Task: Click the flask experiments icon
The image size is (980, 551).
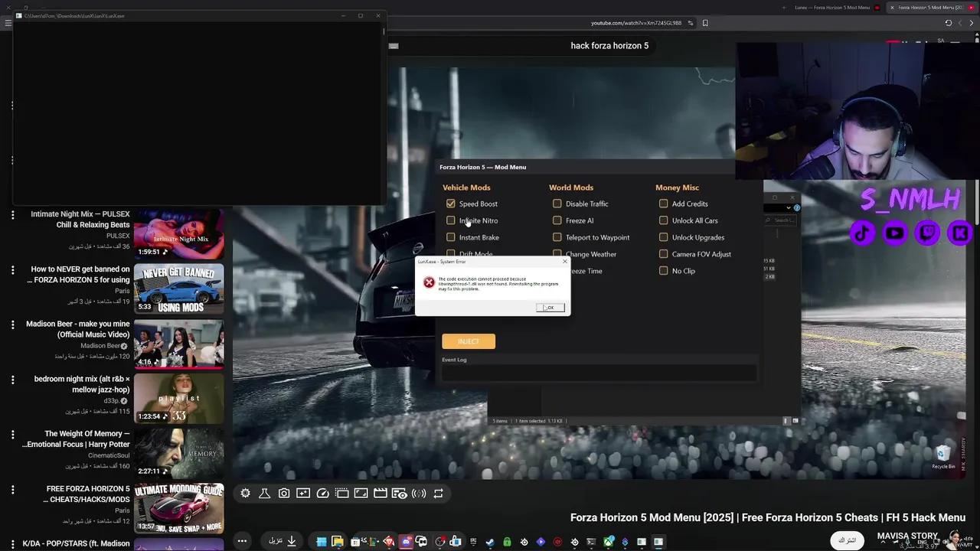Action: [264, 494]
